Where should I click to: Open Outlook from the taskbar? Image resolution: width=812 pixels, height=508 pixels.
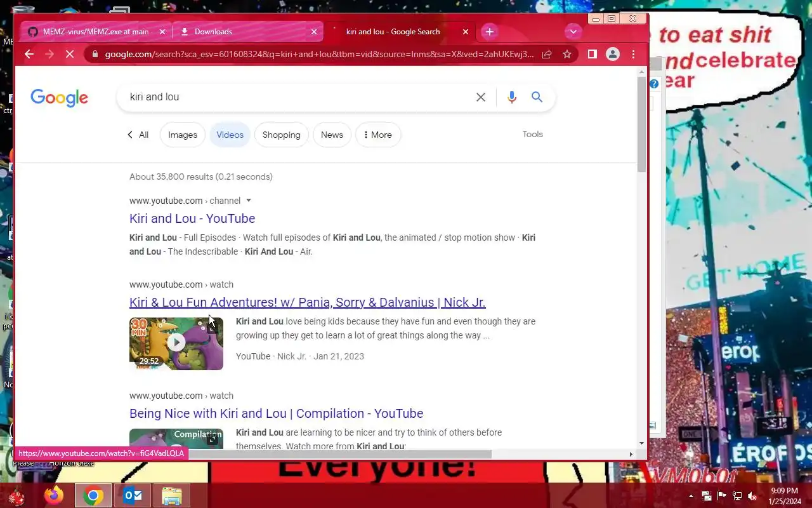click(133, 495)
